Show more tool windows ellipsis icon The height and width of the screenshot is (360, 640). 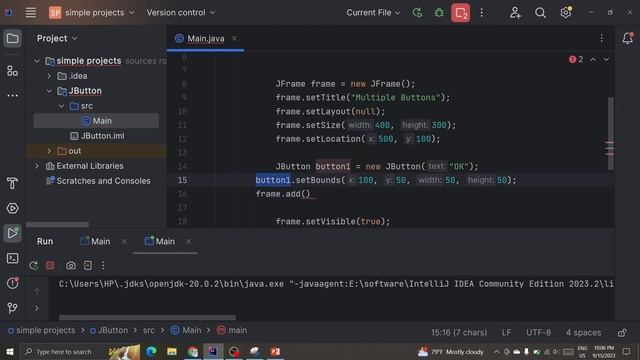click(x=12, y=96)
